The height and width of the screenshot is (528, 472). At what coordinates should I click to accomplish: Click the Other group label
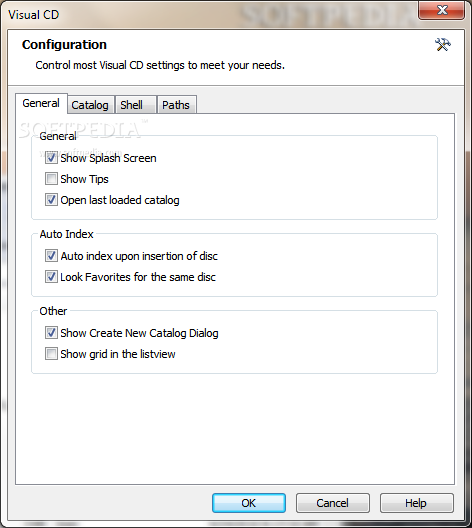coord(53,311)
